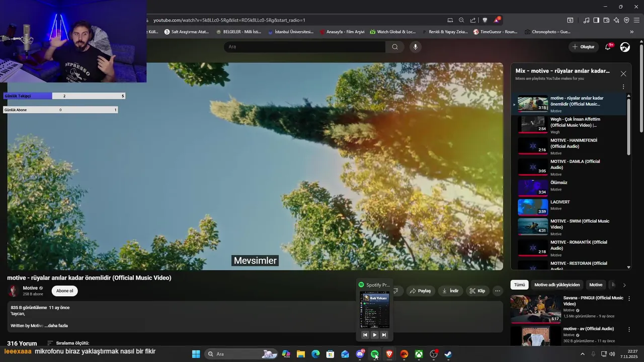Click the Windows taskbar Ara search box
644x362 pixels.
tap(241, 354)
